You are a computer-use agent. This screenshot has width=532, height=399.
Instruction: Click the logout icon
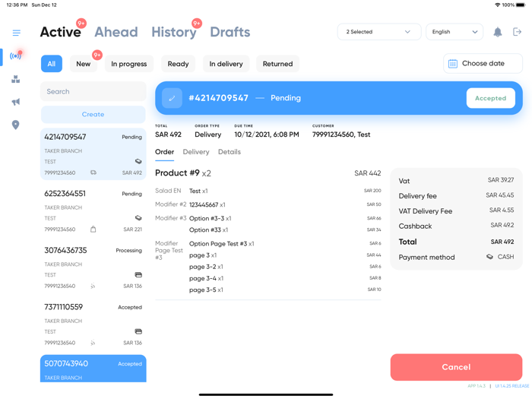517,32
